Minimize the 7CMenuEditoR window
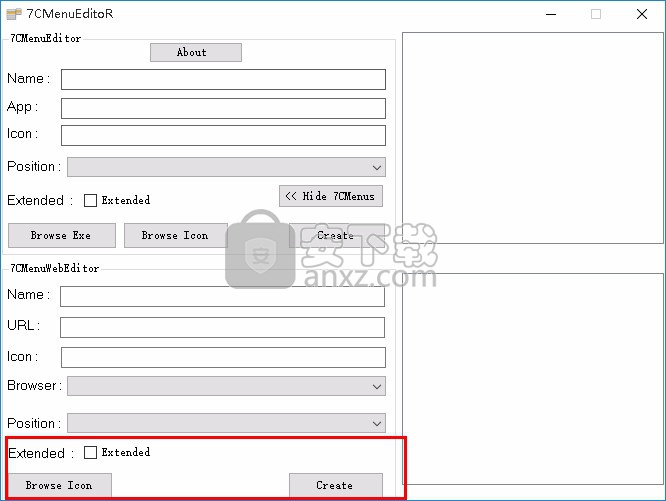Viewport: 666px width, 501px height. click(551, 14)
